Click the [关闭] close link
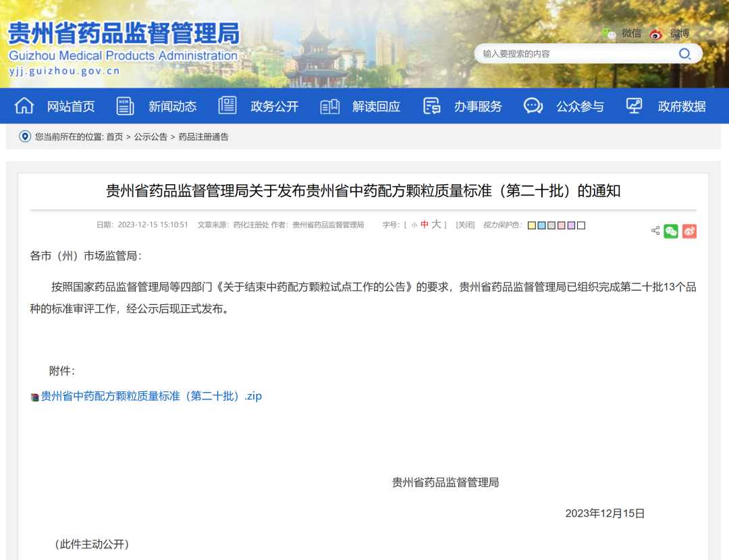Screen dimensions: 729x560 465,225
